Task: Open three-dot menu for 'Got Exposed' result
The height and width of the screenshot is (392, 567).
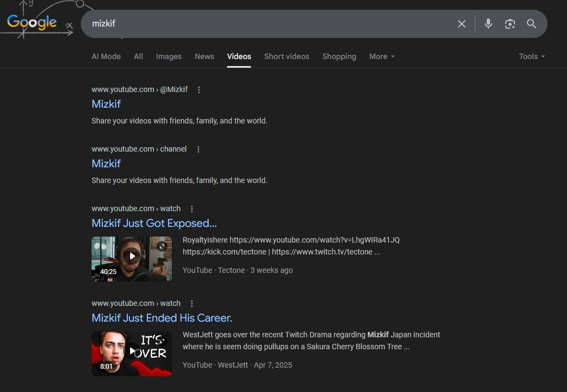Action: [192, 209]
